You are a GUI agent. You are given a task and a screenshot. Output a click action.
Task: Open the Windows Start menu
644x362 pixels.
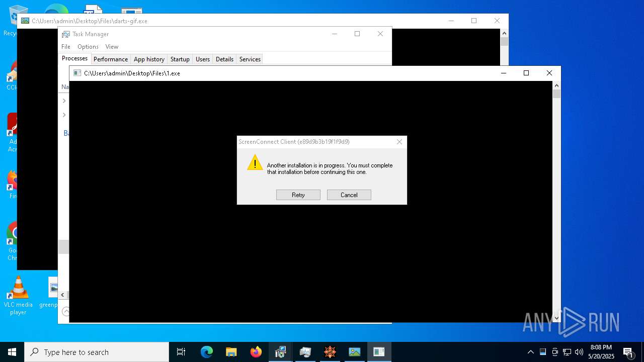(12, 352)
